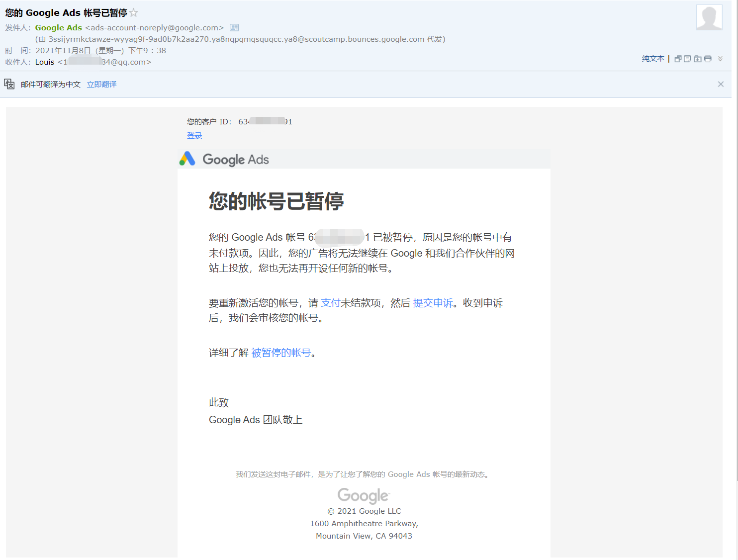This screenshot has width=738, height=560.
Task: Click the address 1600 Amphitheatre Parkway
Action: pyautogui.click(x=364, y=524)
